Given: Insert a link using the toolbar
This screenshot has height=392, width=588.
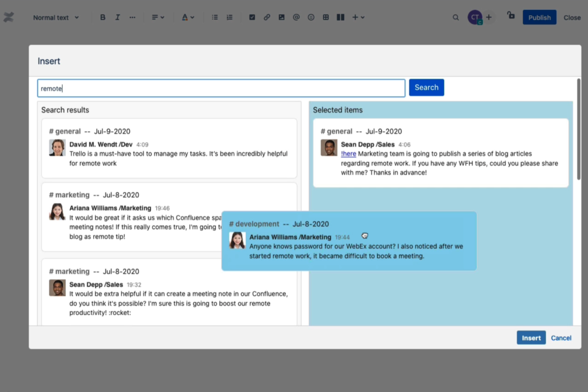Looking at the screenshot, I should (267, 17).
